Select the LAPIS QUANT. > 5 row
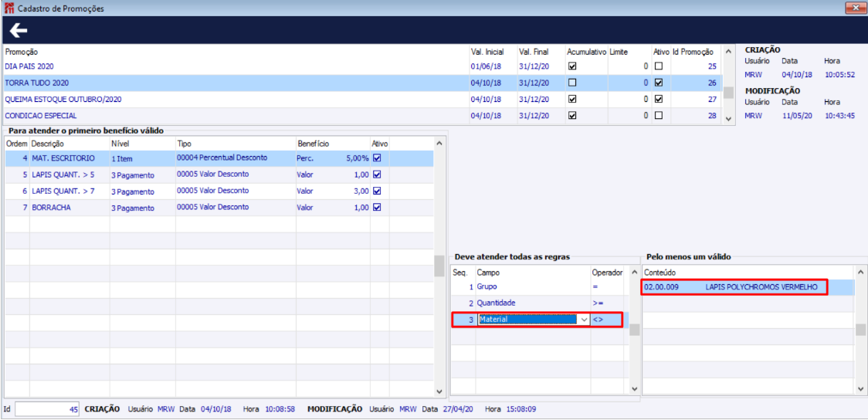Viewport: 868px width, 420px height. click(x=219, y=174)
